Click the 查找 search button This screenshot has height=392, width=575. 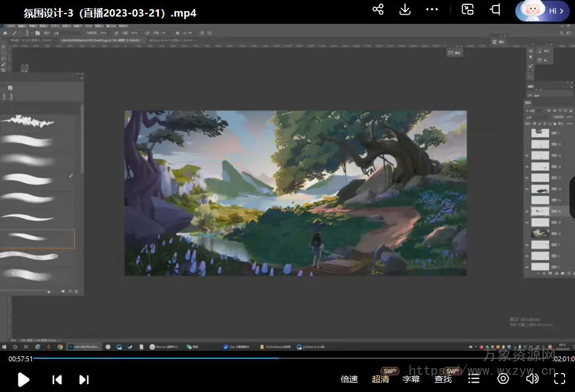click(443, 379)
